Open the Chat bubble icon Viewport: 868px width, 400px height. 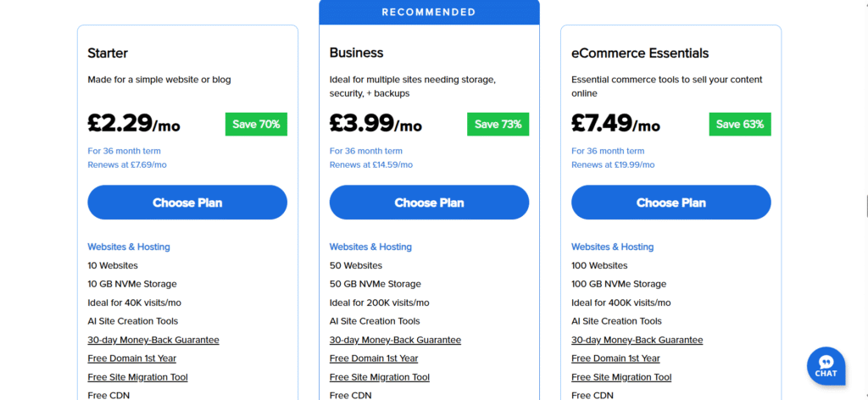coord(826,366)
